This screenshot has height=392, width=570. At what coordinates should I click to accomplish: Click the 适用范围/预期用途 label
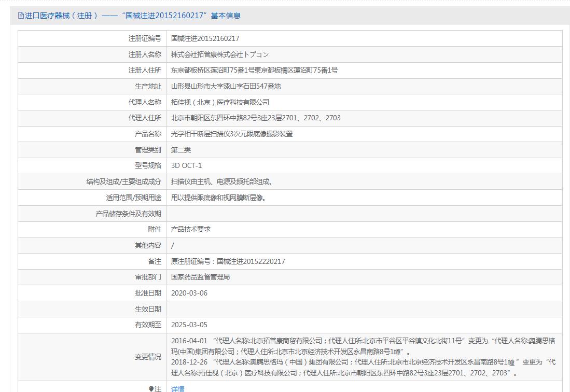point(133,198)
